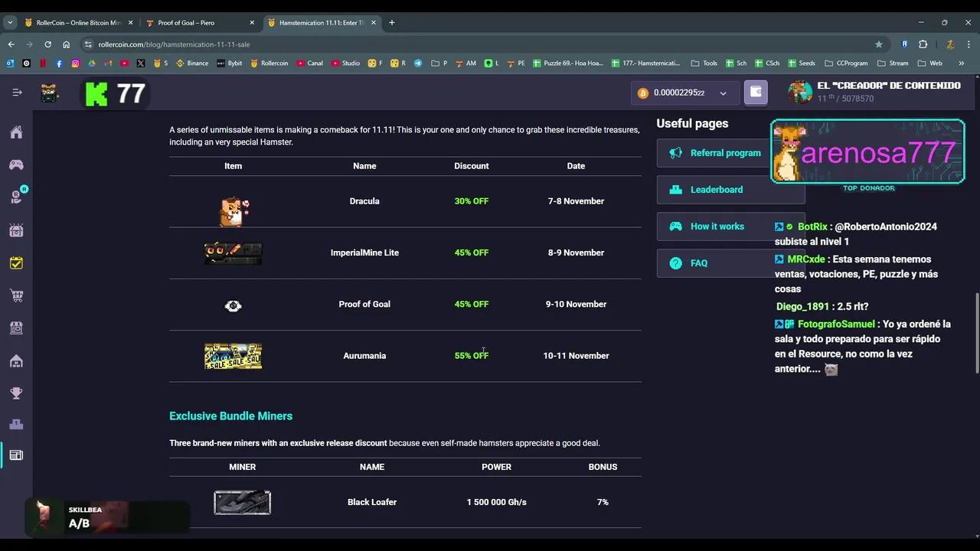Viewport: 980px width, 551px height.
Task: Open the tab search dropdown arrow
Action: coord(10,23)
